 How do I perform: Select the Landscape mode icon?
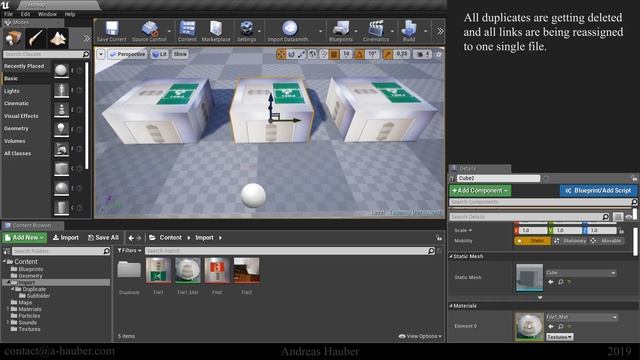pos(58,38)
